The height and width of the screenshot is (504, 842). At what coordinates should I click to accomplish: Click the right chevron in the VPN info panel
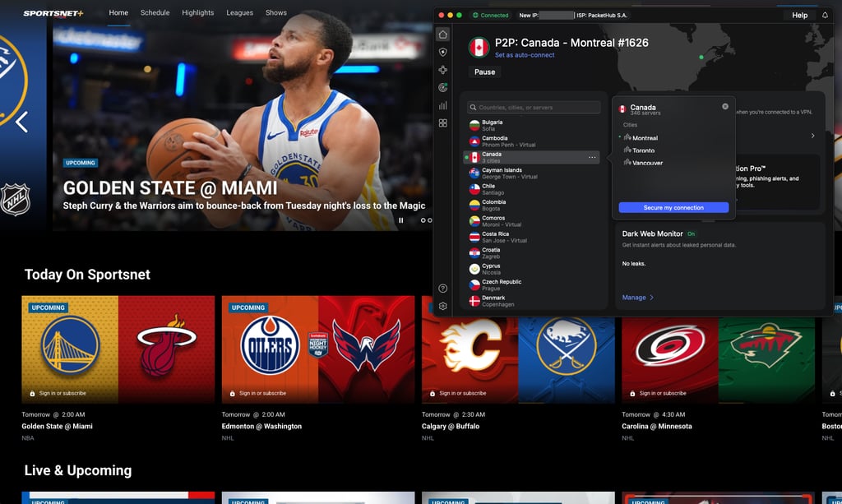point(812,136)
